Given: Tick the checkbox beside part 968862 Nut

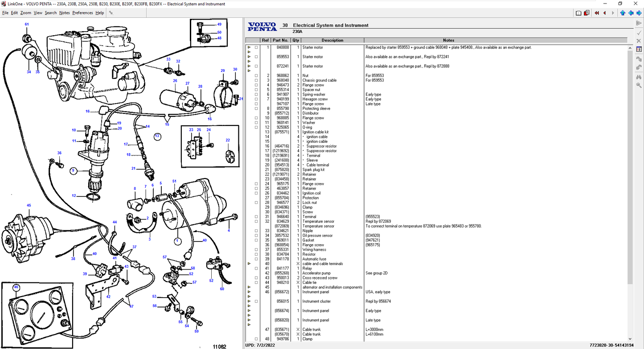Looking at the screenshot, I should click(x=256, y=75).
